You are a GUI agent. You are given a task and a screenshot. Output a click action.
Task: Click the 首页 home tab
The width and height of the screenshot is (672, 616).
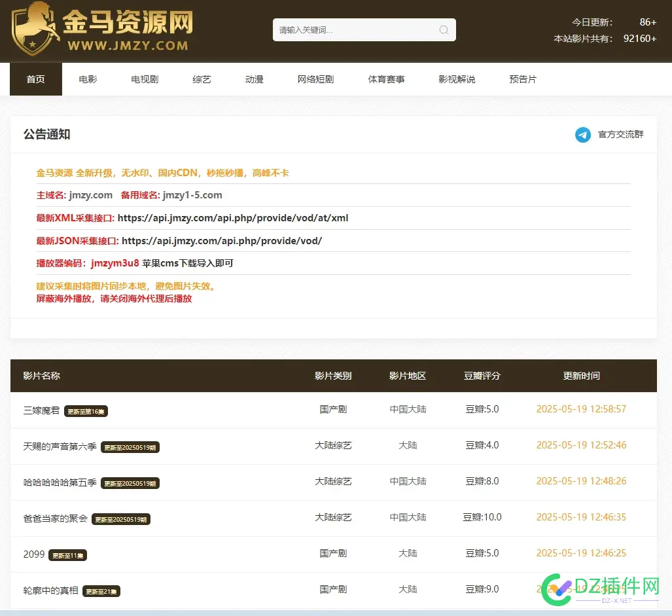(x=36, y=79)
